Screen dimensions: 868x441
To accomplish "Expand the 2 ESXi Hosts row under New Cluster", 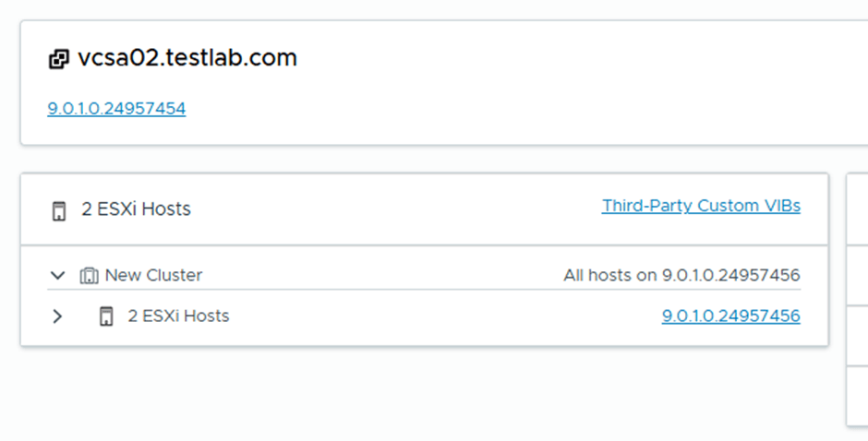I will click(57, 316).
